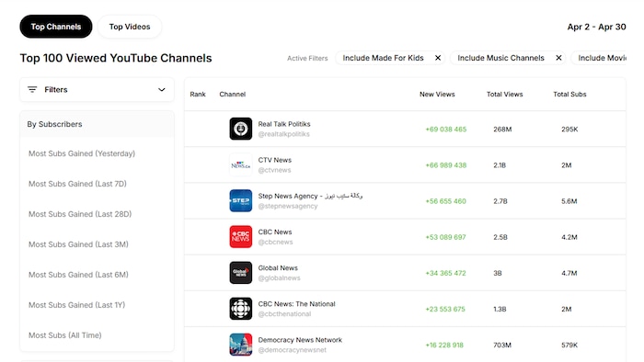Screen dimensions: 644x362
Task: Click the +34 365 472 new views value
Action: pyautogui.click(x=445, y=273)
